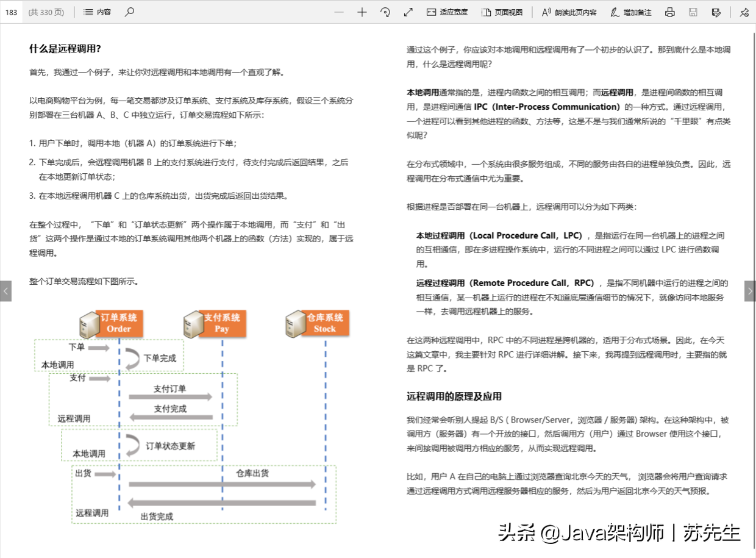
Task: Click the 订单状态更新 label in diagram
Action: pos(171,446)
